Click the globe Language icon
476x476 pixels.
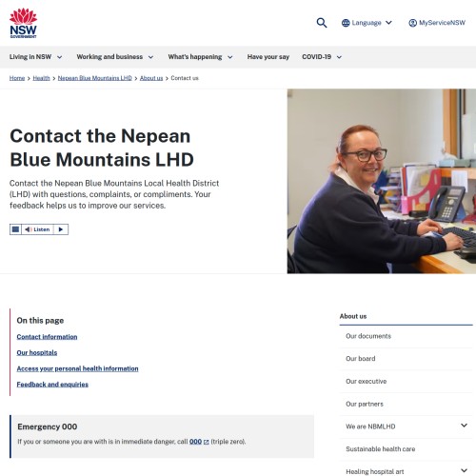point(346,23)
